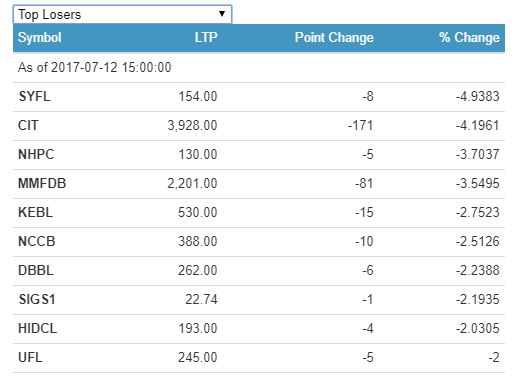516x380 pixels.
Task: Sort by the LTP column header
Action: [x=206, y=37]
